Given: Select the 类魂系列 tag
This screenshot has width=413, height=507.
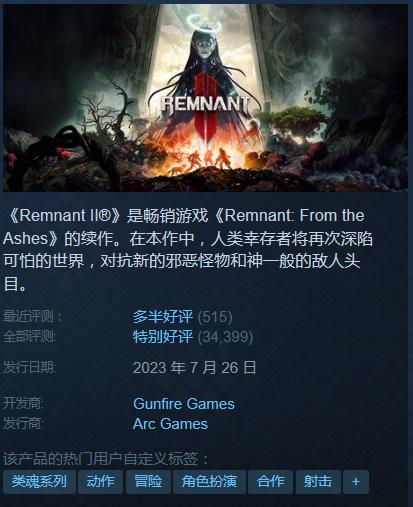Looking at the screenshot, I should 39,482.
